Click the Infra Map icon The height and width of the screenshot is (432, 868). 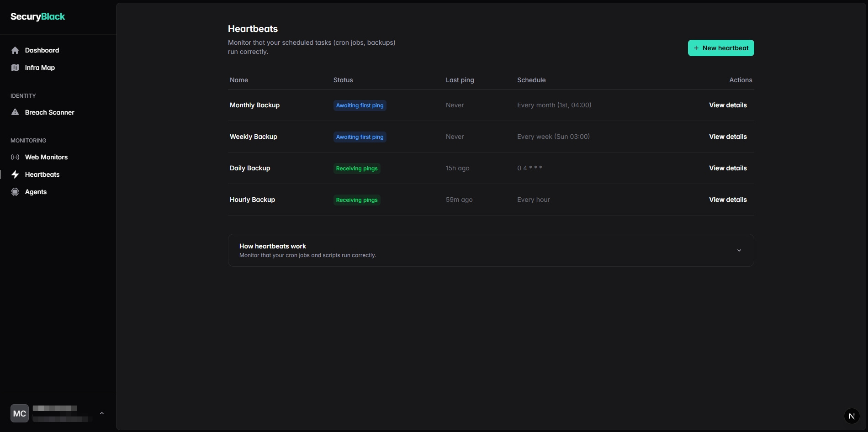pyautogui.click(x=15, y=68)
